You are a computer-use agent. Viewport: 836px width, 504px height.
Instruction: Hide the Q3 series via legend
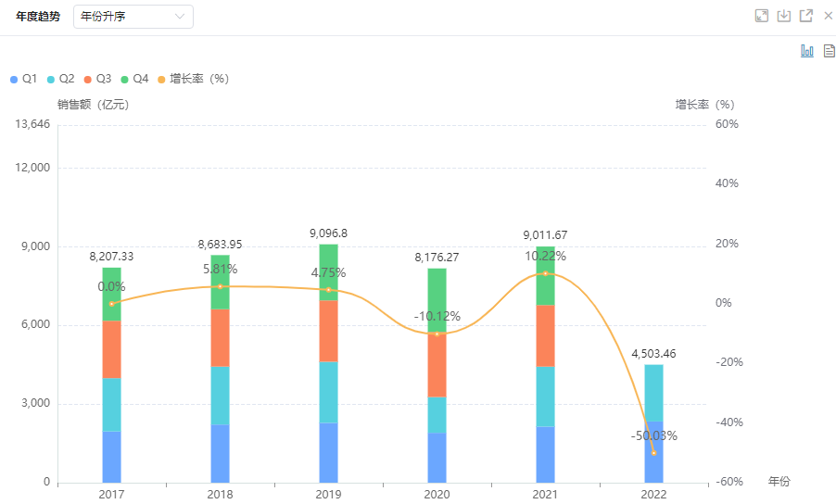coord(98,79)
